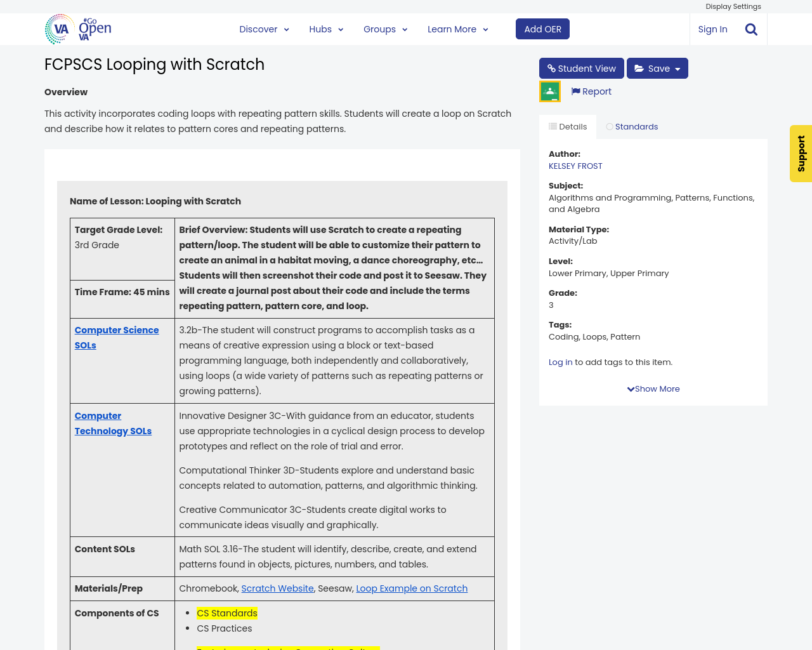Expand Show More in the Details panel
This screenshot has height=650, width=812.
tap(653, 388)
